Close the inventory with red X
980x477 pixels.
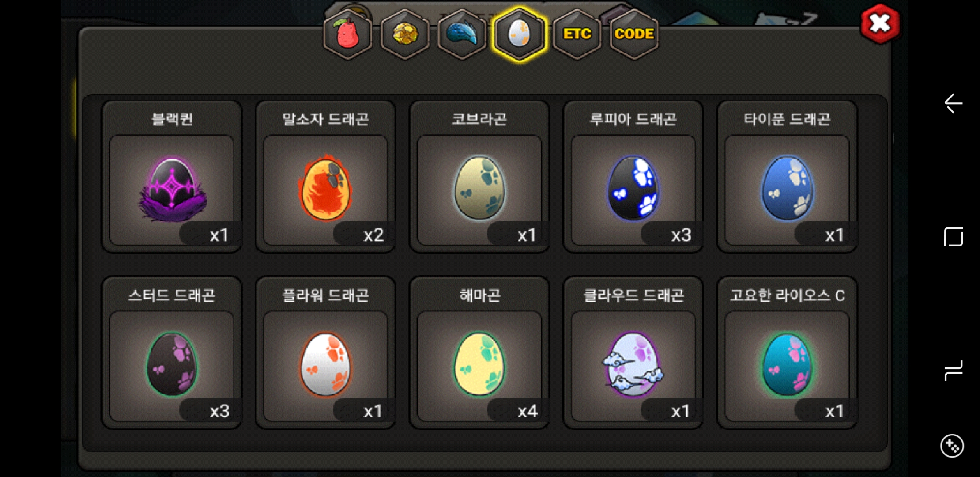(x=880, y=24)
